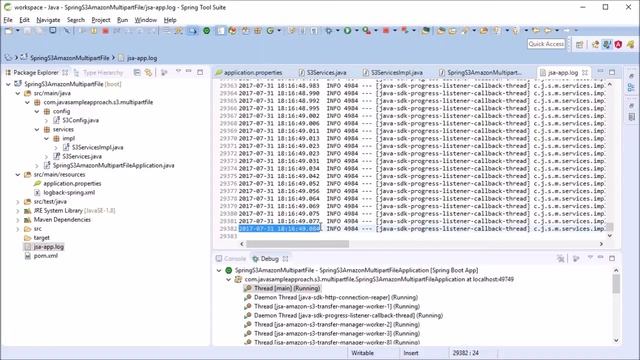Switch to Type Hierarchy tab
The image size is (640, 360).
point(98,72)
